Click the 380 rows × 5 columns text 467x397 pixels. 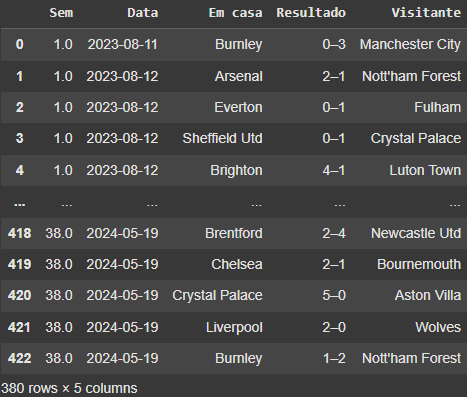point(69,388)
